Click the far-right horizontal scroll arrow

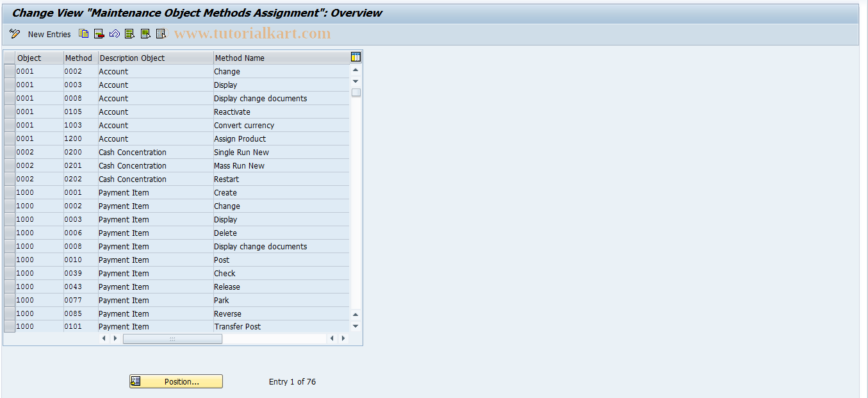343,338
